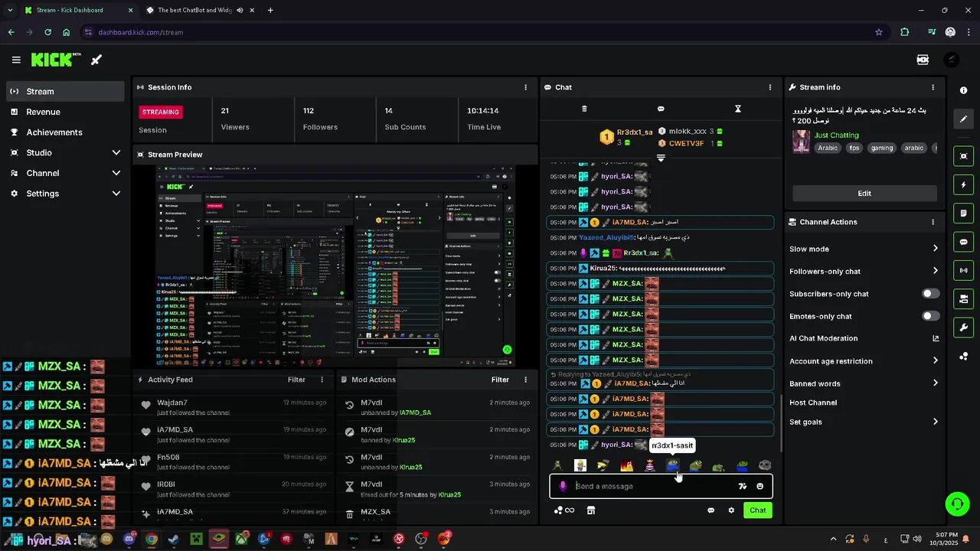Viewport: 980px width, 551px height.
Task: Click the Just Chatting category link
Action: pyautogui.click(x=836, y=135)
